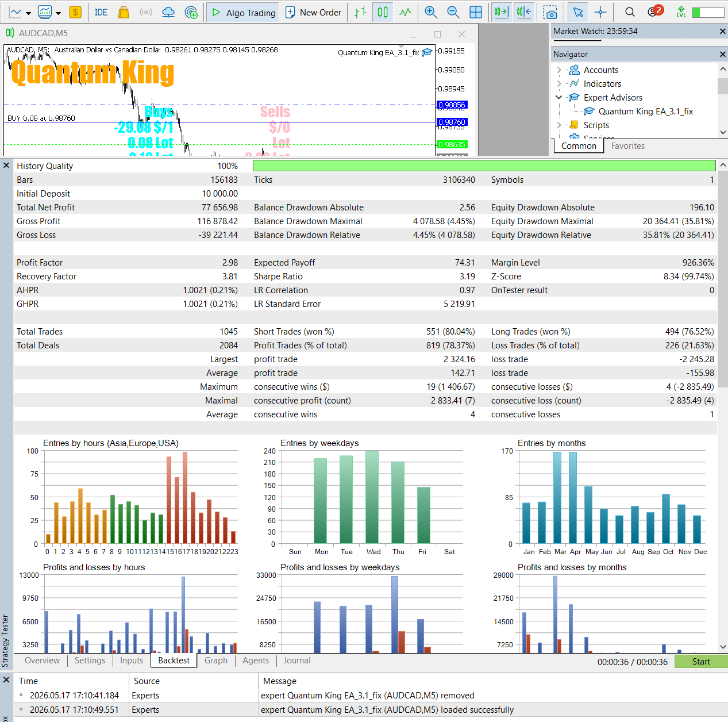Open the cloud VPS icon
Screen dimensions: 728x722
pos(168,12)
